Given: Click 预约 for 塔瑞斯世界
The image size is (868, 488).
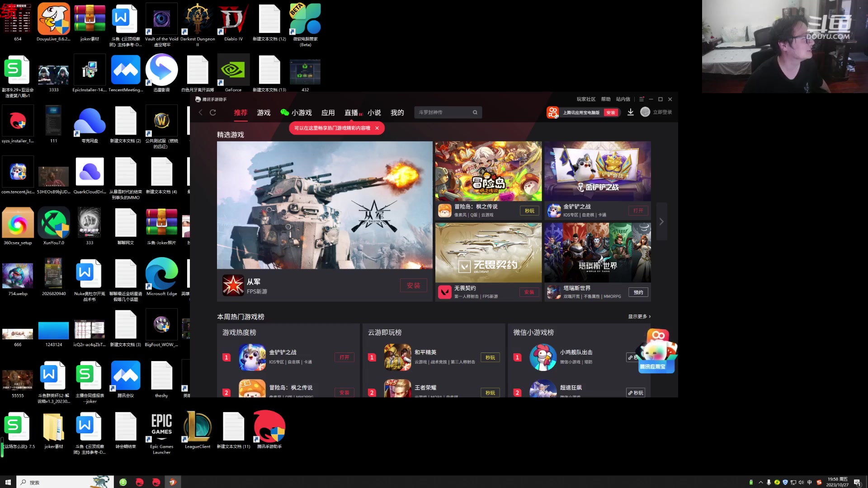Looking at the screenshot, I should [638, 292].
